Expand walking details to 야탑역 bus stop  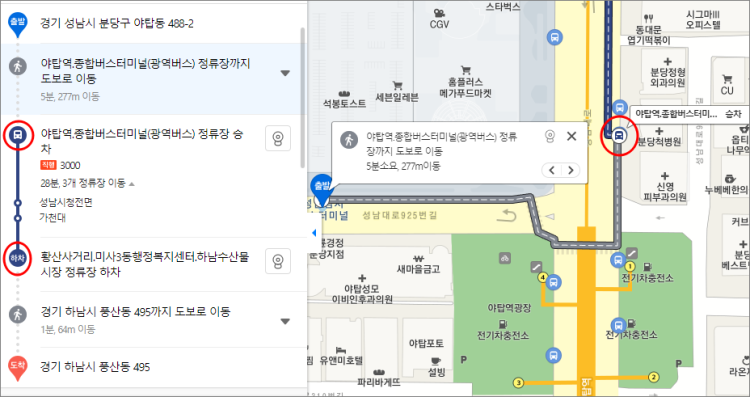click(285, 73)
